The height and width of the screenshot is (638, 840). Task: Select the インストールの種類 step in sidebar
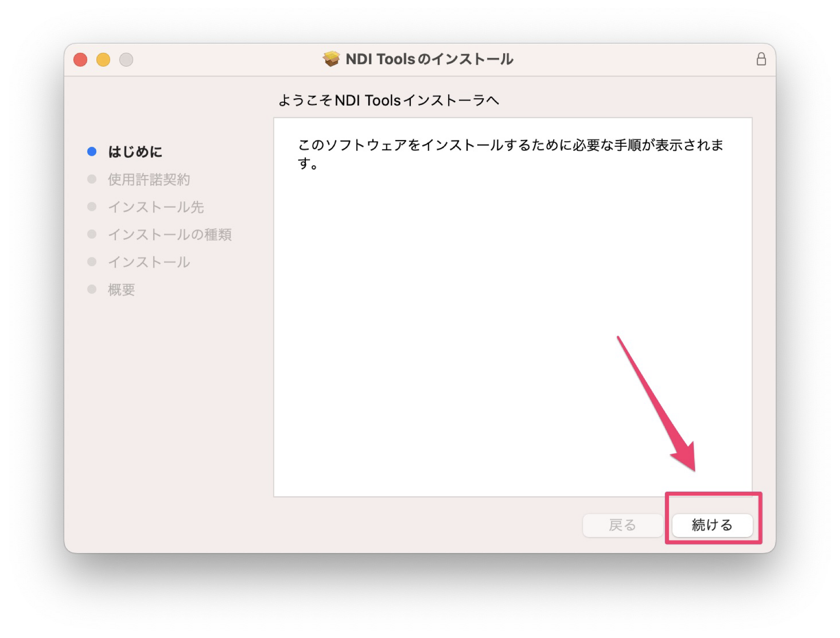(x=170, y=234)
